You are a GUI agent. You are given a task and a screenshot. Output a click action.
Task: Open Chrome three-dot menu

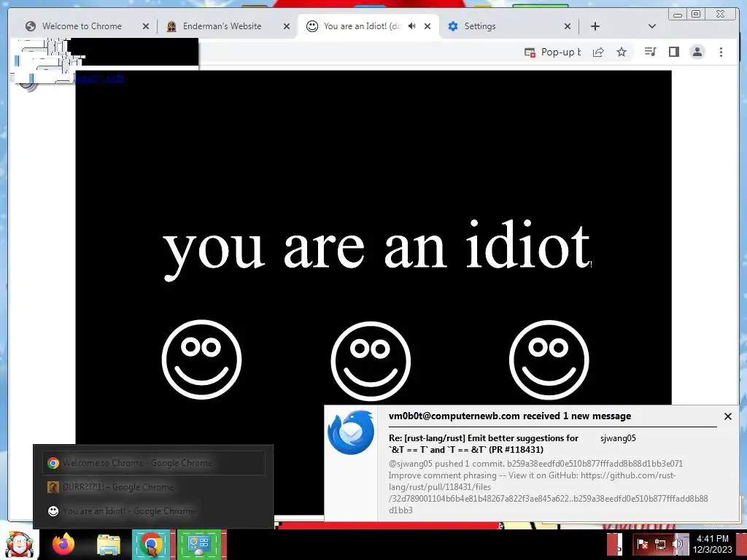721,52
